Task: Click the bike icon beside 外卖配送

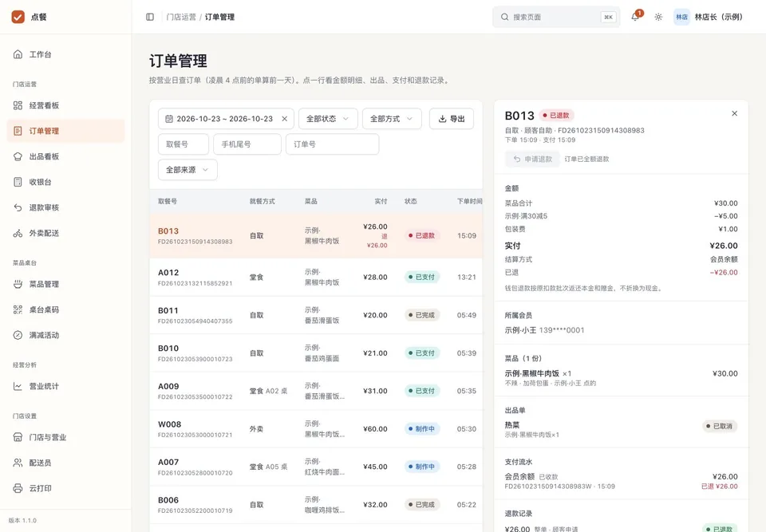Action: [x=18, y=233]
